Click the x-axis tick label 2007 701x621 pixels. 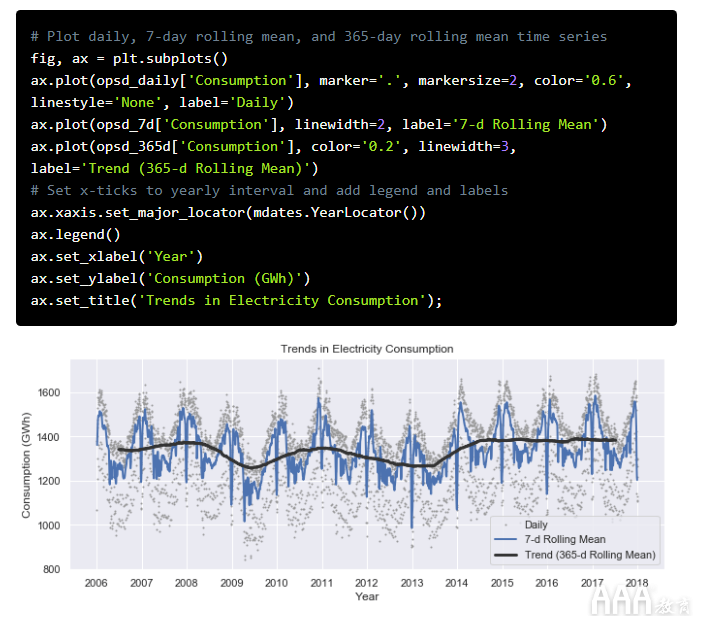point(141,583)
